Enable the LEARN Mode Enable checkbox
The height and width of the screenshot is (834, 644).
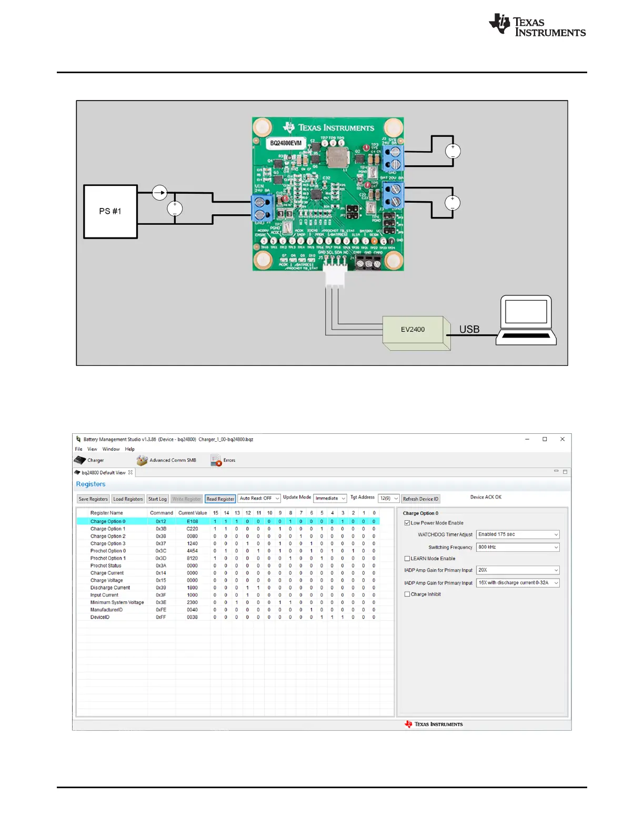pos(407,559)
